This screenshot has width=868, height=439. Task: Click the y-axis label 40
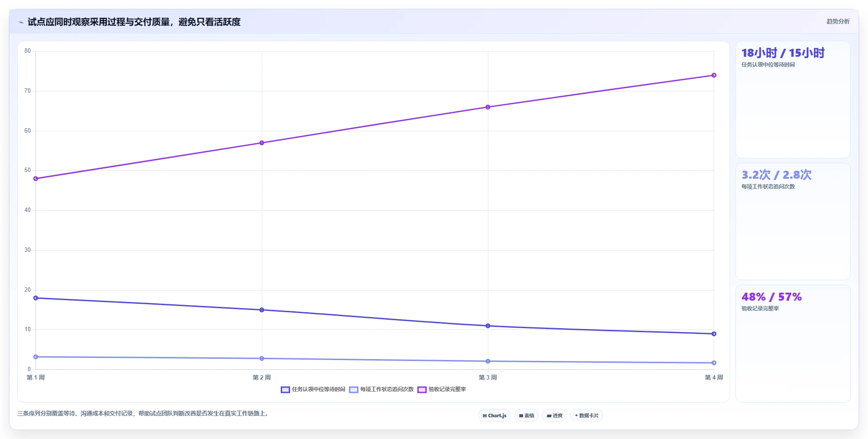click(x=27, y=210)
